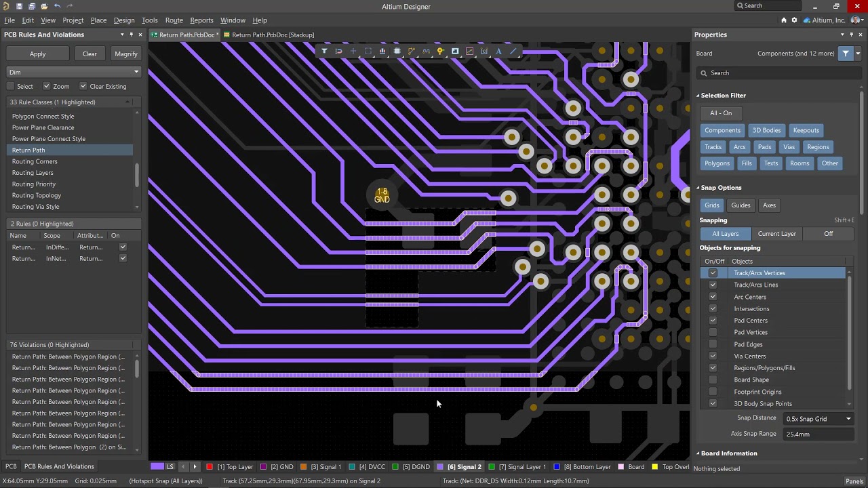Click the Magnify button
This screenshot has height=488, width=868.
click(x=126, y=54)
